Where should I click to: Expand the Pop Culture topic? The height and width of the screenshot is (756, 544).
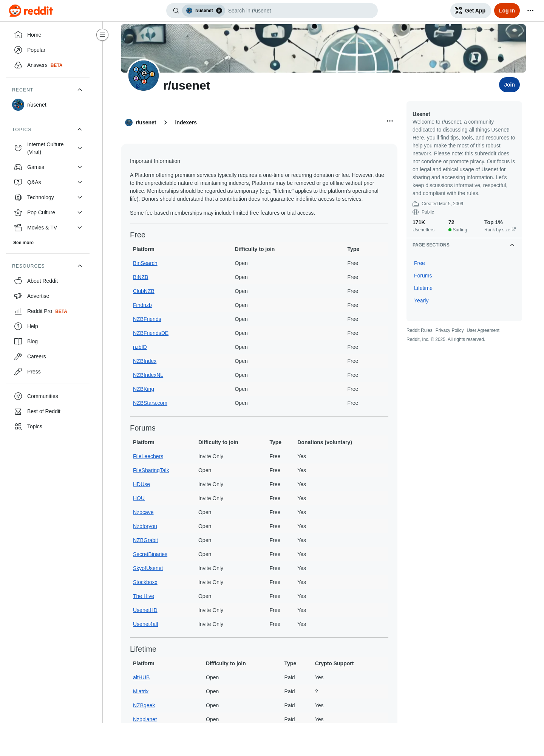click(x=80, y=212)
